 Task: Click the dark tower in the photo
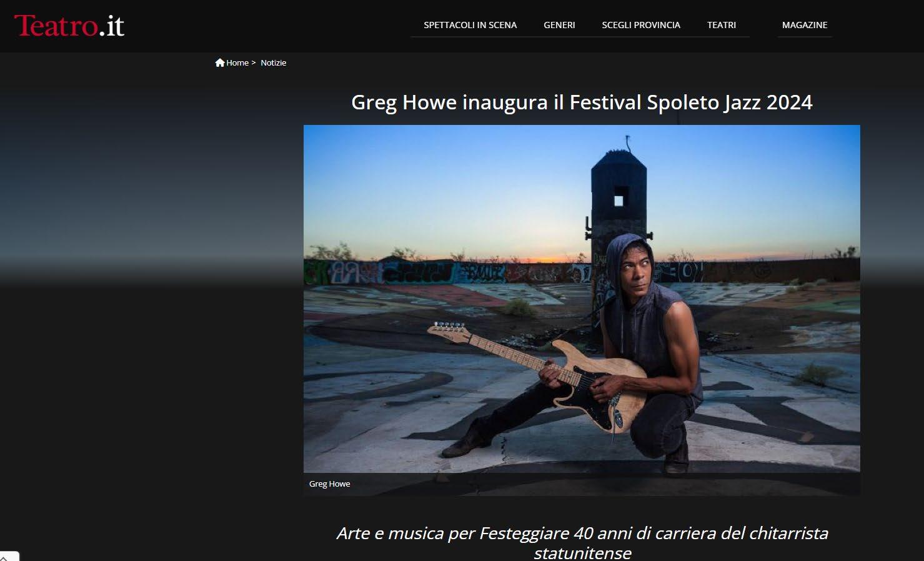pos(618,200)
